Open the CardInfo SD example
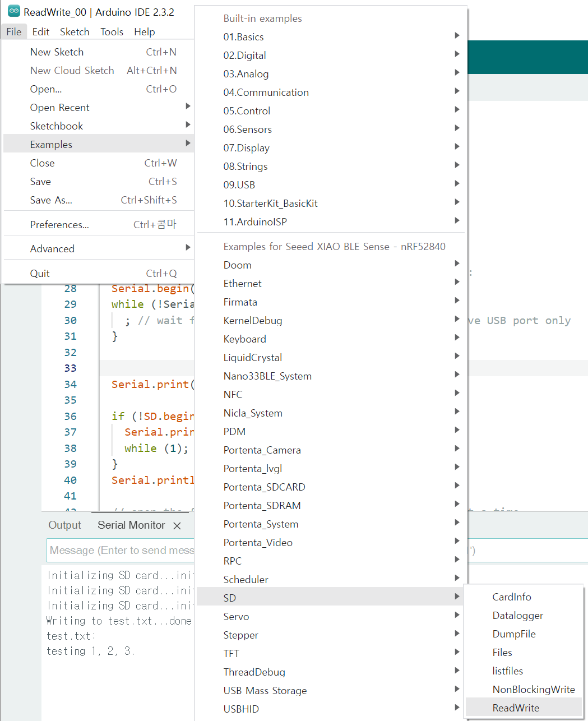The image size is (588, 721). coord(524,597)
